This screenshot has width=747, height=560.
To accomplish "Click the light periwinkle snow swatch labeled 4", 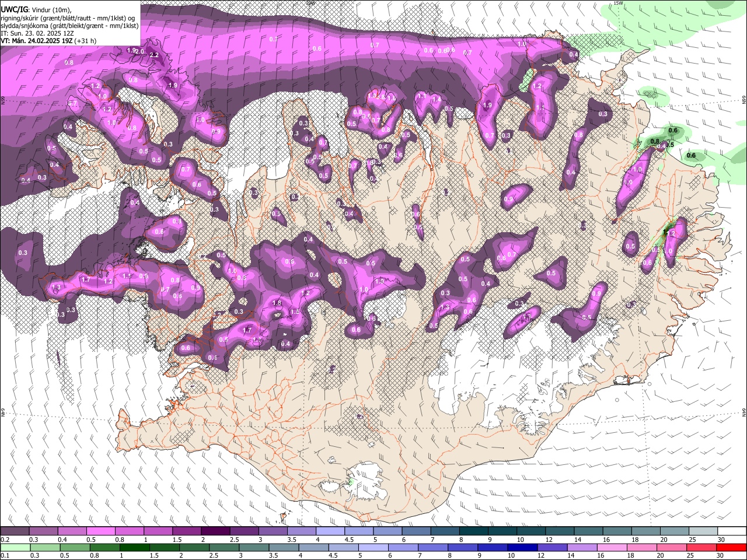I will coord(329,531).
